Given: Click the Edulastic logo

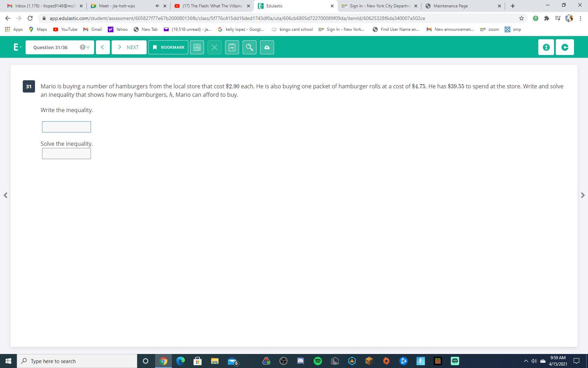Looking at the screenshot, I should click(x=16, y=47).
